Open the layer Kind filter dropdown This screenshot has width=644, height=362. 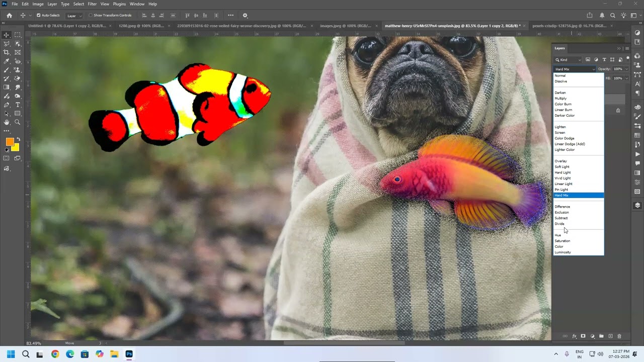[x=568, y=60]
